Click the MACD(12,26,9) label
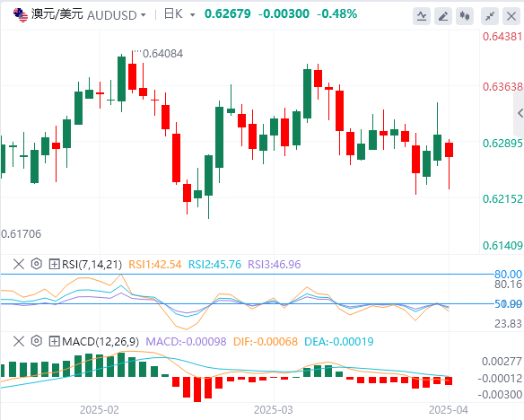This screenshot has width=524, height=420. point(100,342)
